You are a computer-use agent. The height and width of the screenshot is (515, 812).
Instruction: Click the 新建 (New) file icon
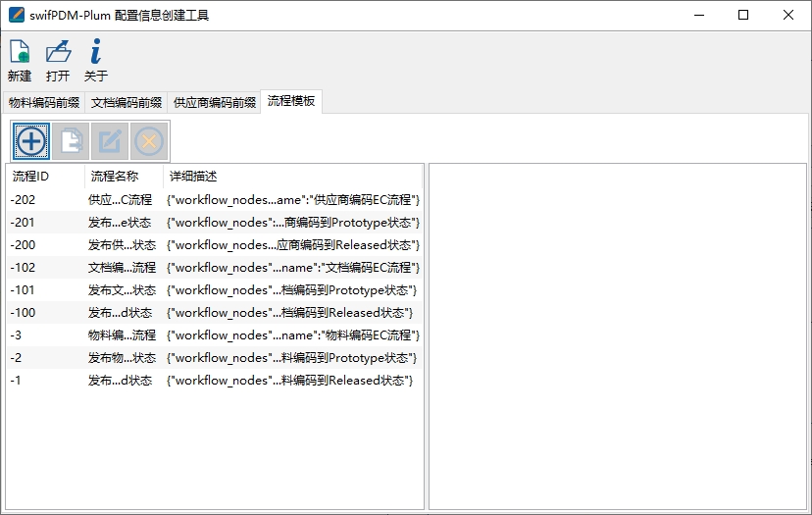pyautogui.click(x=19, y=52)
